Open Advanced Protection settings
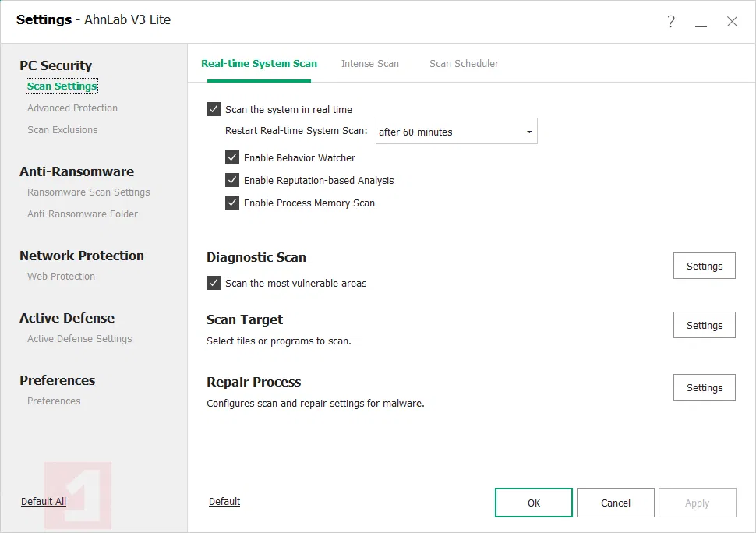756x533 pixels. [72, 108]
